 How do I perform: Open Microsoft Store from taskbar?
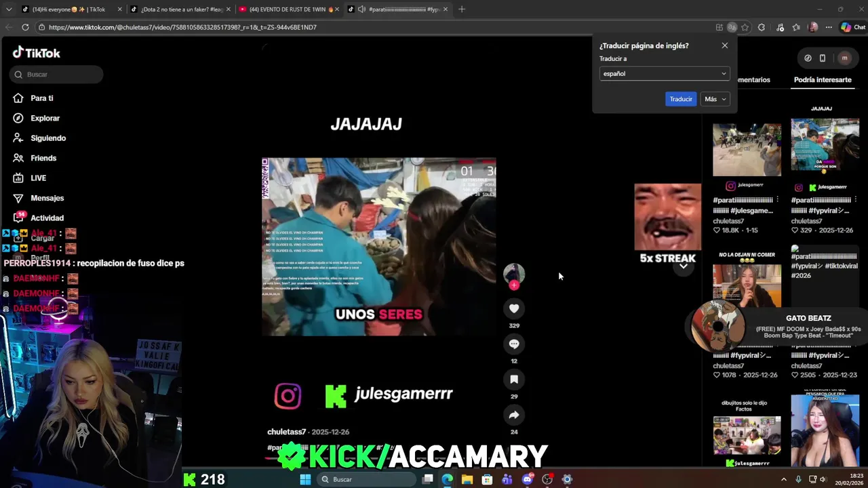point(487,479)
